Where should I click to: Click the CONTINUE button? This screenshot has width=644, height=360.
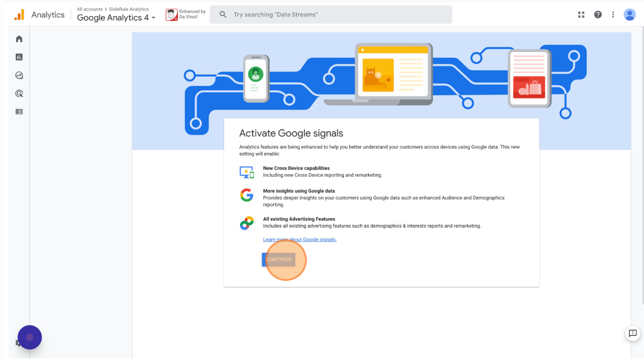click(278, 260)
